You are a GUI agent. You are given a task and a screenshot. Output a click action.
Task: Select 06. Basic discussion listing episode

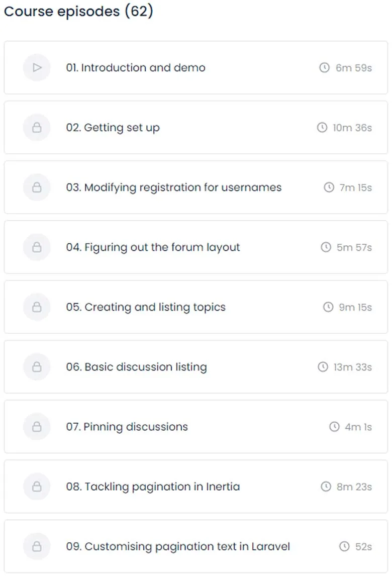[x=196, y=367]
